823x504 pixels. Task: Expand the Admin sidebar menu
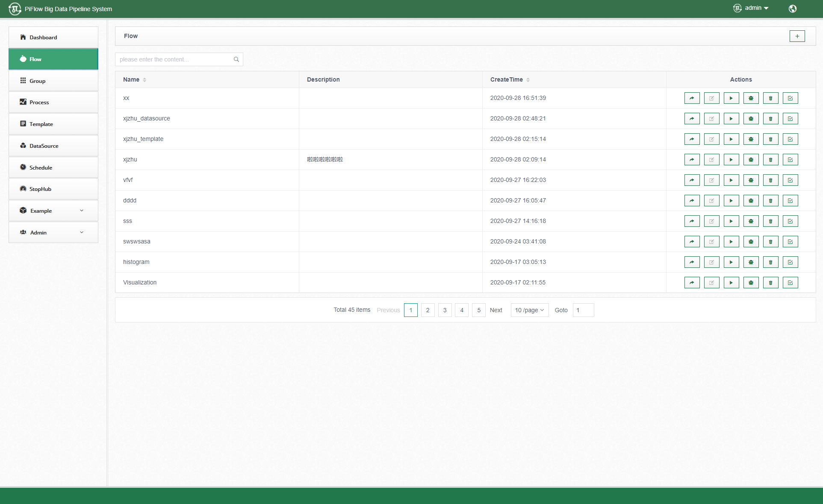click(53, 232)
